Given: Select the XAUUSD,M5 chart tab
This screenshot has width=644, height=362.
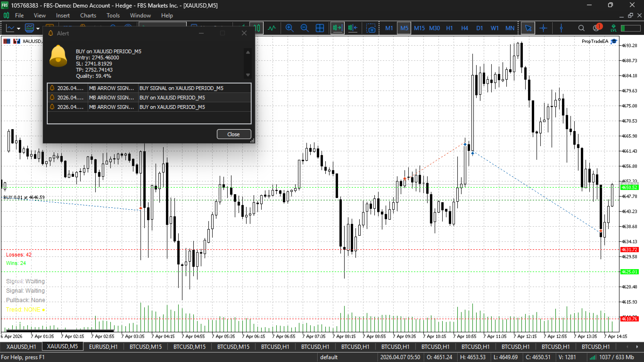Looking at the screenshot, I should coord(63,346).
